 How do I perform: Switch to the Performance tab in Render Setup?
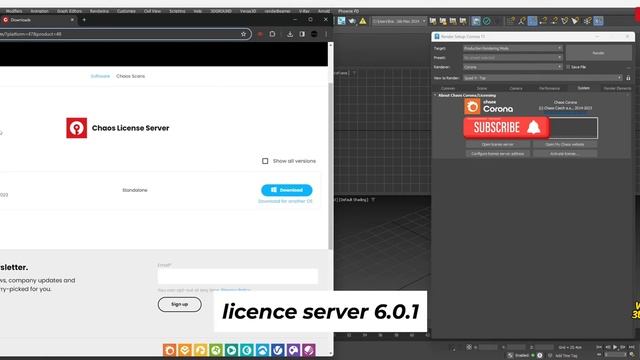pyautogui.click(x=549, y=88)
